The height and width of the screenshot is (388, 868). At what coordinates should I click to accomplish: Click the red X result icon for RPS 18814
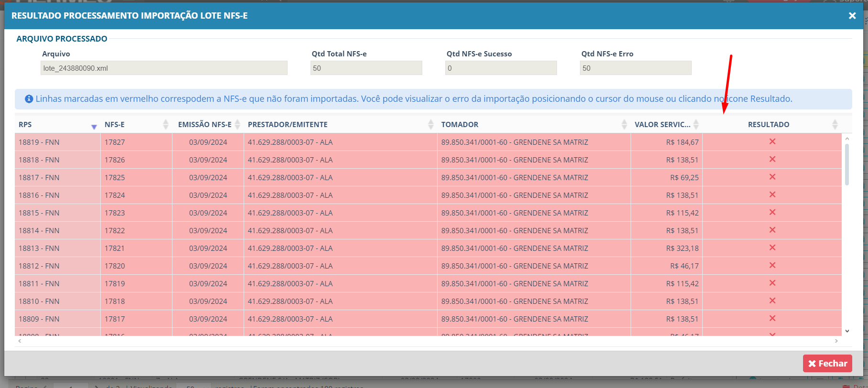point(772,230)
